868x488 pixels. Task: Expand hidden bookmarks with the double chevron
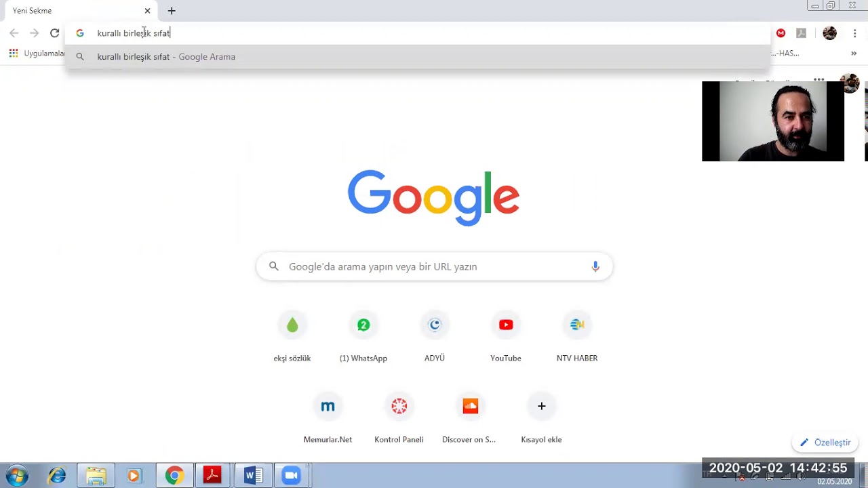pyautogui.click(x=854, y=54)
